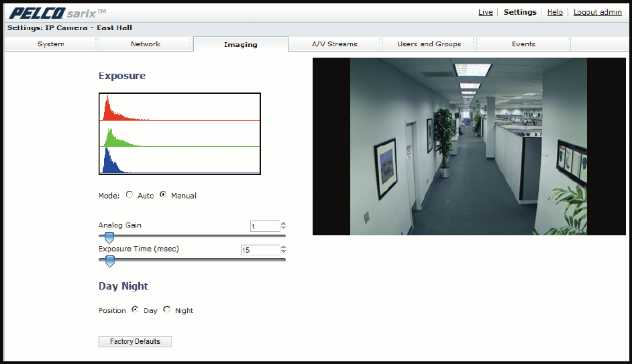Click the Exposure heading
The height and width of the screenshot is (364, 632).
tap(122, 76)
